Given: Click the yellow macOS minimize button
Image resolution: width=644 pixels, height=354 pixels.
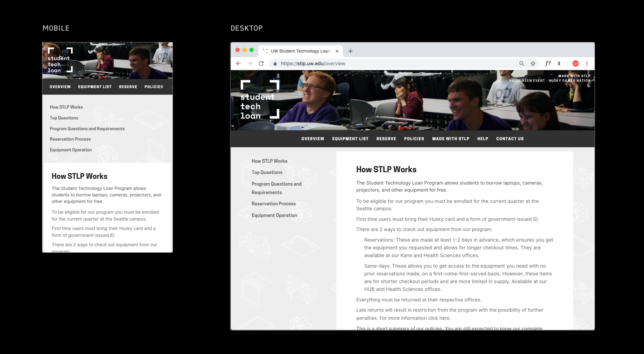Looking at the screenshot, I should click(x=244, y=50).
